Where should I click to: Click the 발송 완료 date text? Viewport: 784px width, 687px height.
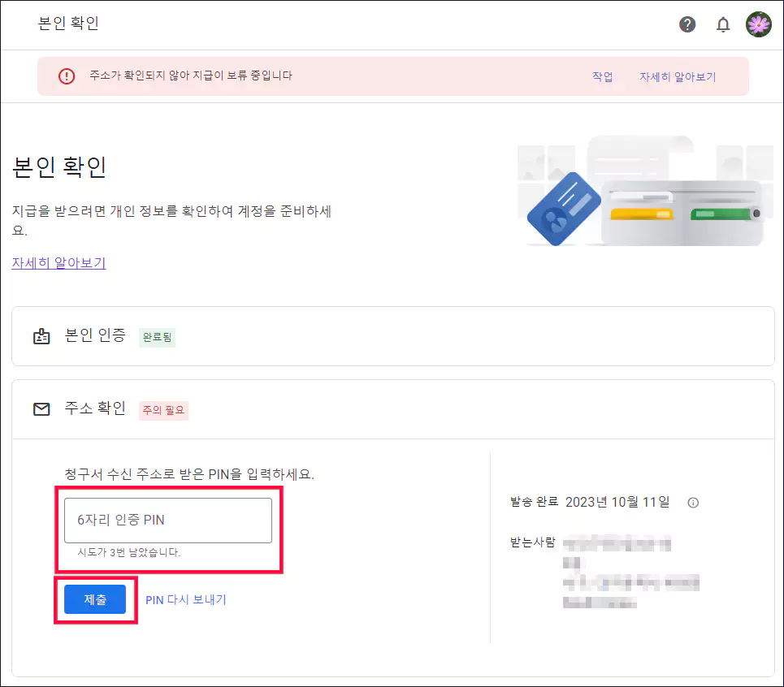pyautogui.click(x=591, y=503)
